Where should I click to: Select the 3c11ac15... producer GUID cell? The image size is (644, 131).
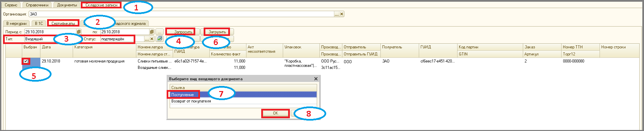331,68
